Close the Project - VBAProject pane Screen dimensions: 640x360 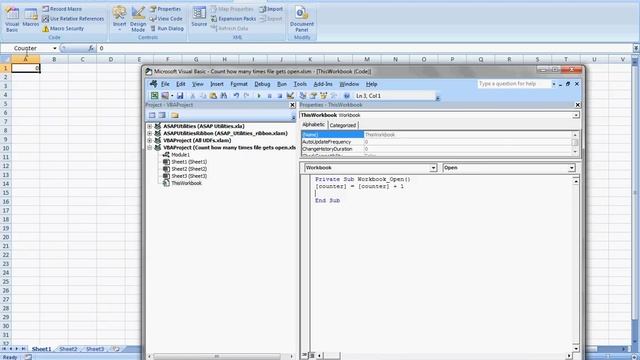pyautogui.click(x=292, y=105)
